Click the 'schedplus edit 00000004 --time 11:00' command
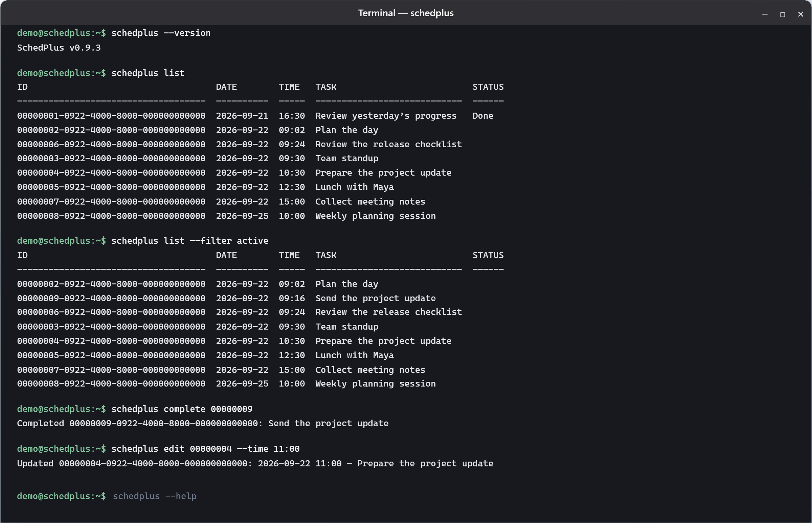Screen dimensions: 812x523 coord(206,449)
